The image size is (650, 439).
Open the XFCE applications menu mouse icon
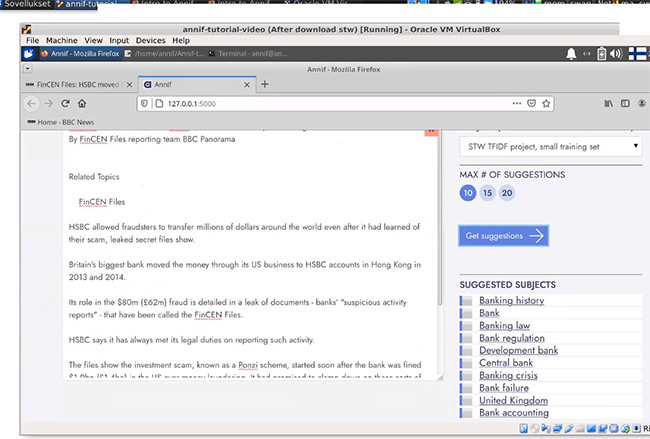29,53
